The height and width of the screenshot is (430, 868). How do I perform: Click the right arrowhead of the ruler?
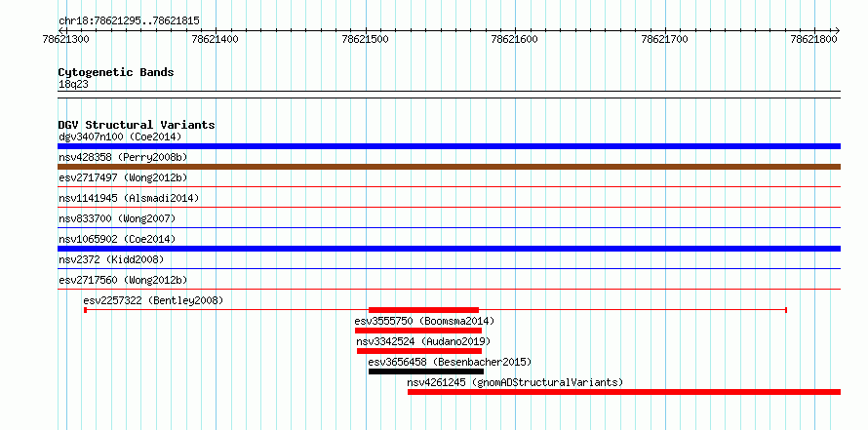click(837, 30)
